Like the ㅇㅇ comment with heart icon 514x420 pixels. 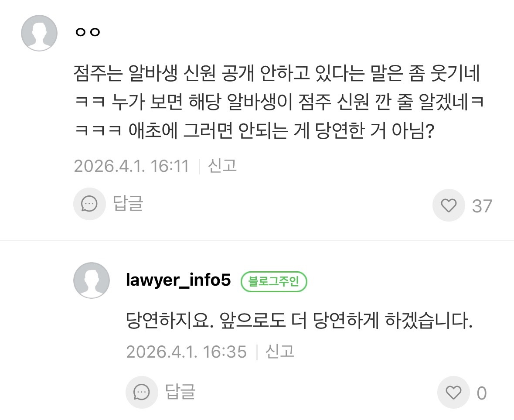click(449, 205)
